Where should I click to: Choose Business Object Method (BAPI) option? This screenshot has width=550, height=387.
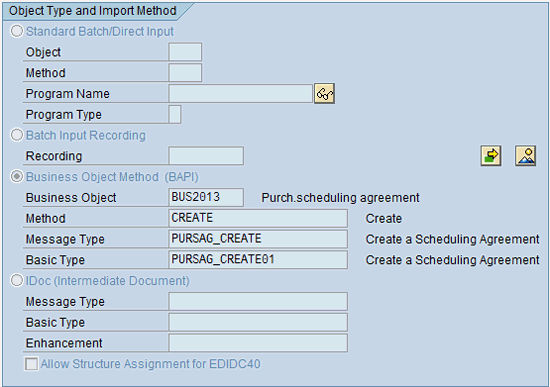pos(16,176)
